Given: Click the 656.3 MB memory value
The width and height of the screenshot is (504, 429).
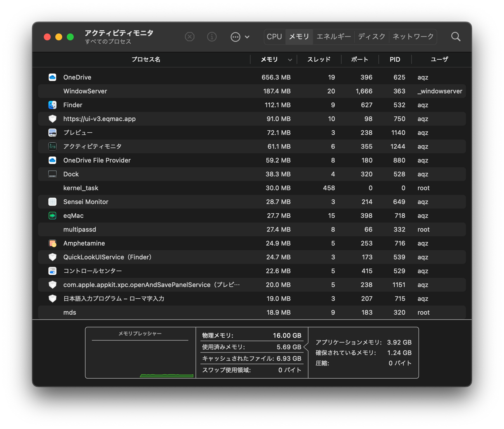Looking at the screenshot, I should pos(276,77).
